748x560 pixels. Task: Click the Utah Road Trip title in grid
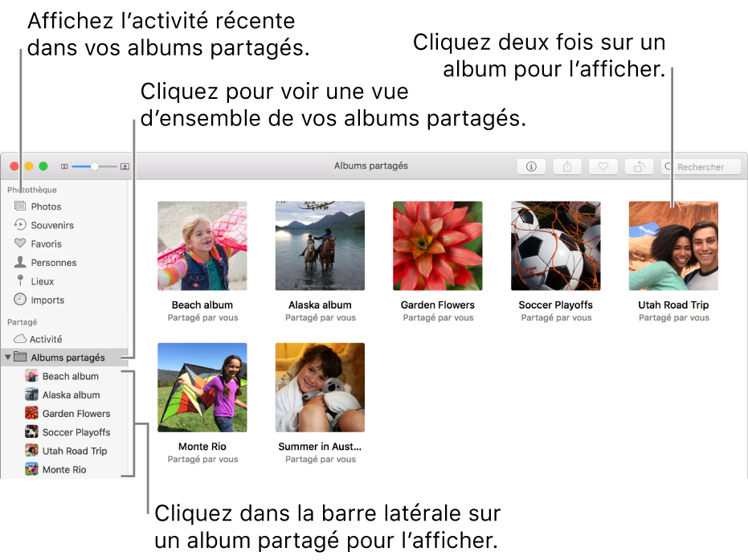673,305
